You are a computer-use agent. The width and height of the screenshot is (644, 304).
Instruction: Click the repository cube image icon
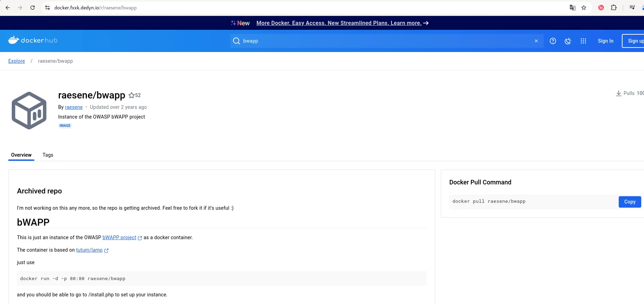(29, 111)
